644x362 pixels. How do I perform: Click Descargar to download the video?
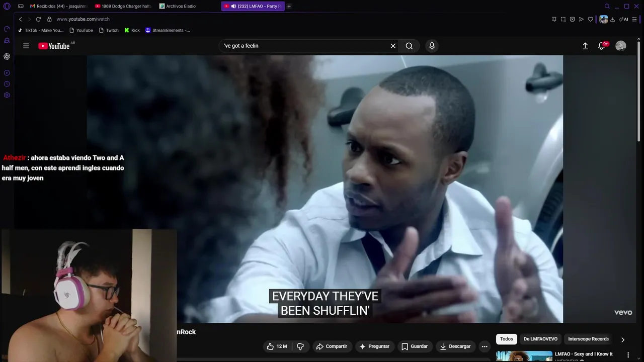[x=455, y=346]
